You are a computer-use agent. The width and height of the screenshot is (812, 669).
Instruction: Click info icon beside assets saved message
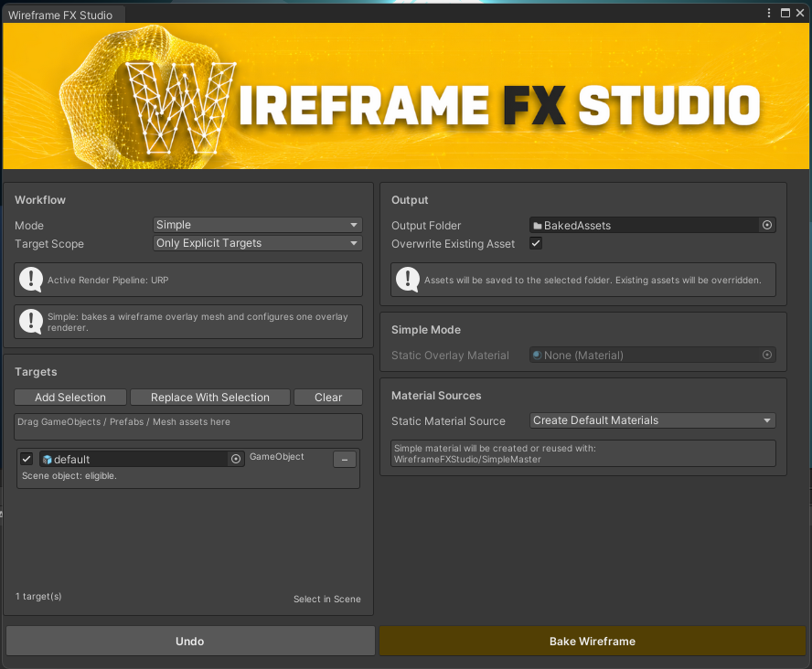coord(408,280)
